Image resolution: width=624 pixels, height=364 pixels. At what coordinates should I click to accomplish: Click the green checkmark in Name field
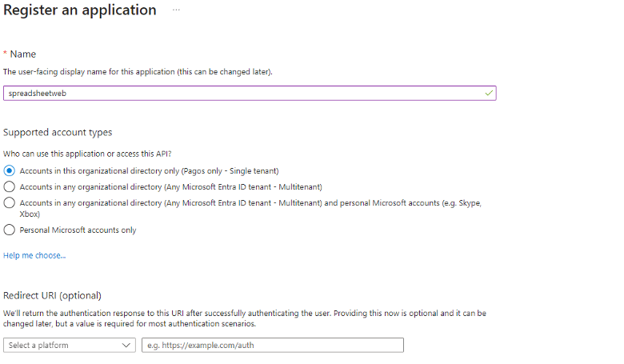[488, 94]
